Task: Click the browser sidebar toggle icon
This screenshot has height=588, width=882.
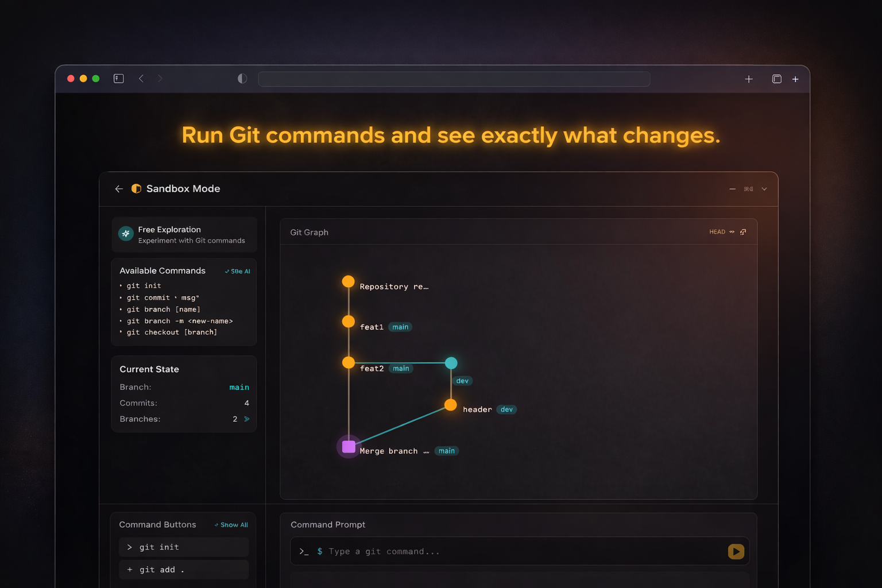Action: click(x=119, y=79)
